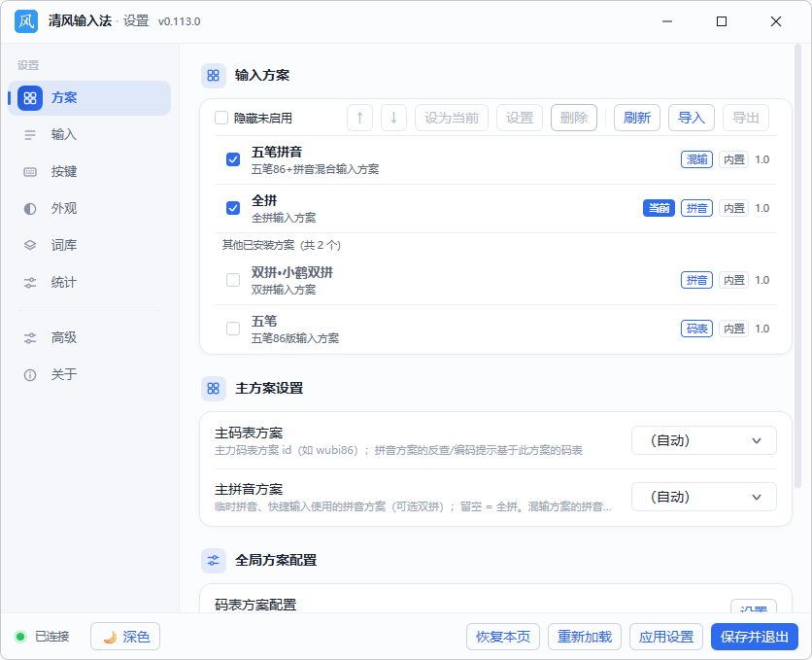Click the 重新加载 button
Image resolution: width=812 pixels, height=660 pixels.
click(x=584, y=637)
